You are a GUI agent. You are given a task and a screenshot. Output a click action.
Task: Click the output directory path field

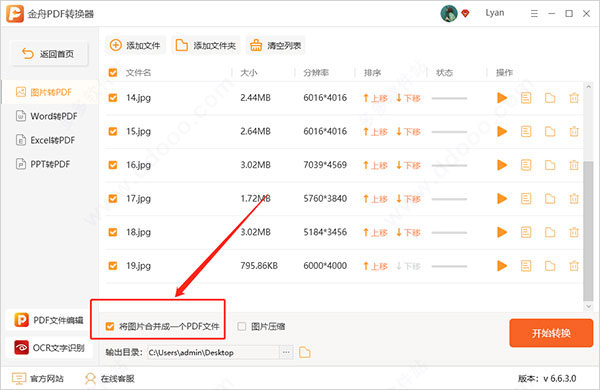[x=213, y=352]
